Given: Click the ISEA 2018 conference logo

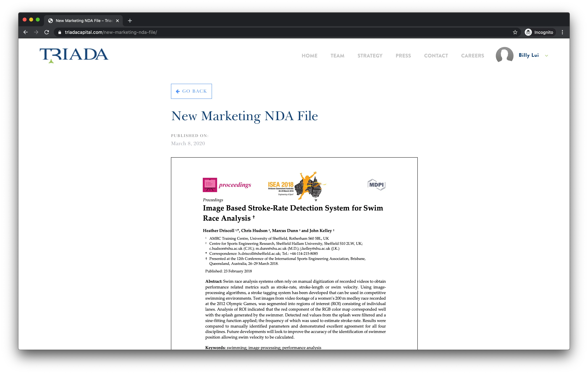Looking at the screenshot, I should coord(297,186).
